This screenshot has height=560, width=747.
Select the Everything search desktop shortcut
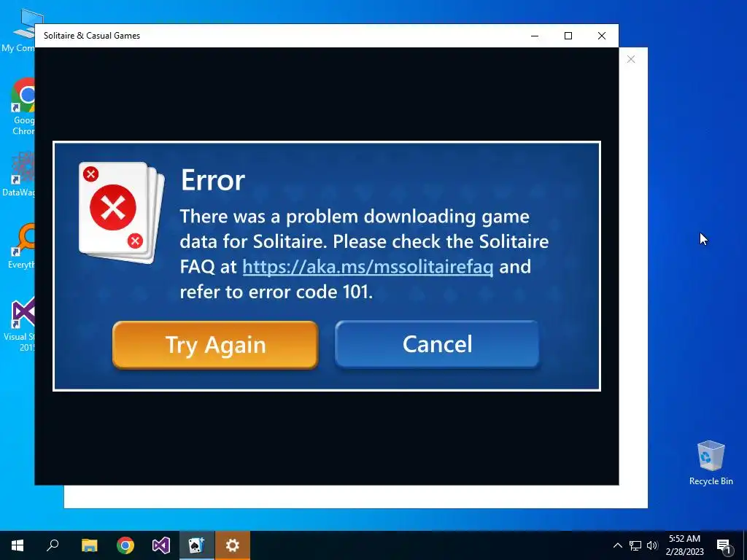(20, 246)
